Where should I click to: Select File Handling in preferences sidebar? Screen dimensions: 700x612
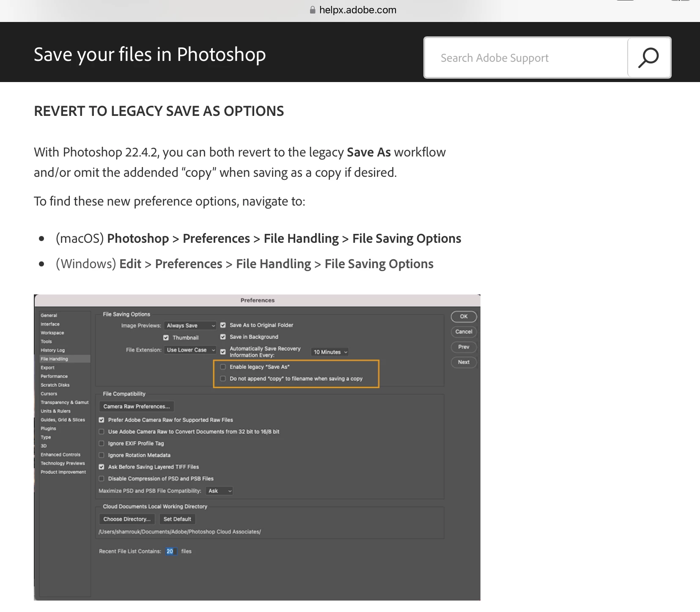coord(65,359)
